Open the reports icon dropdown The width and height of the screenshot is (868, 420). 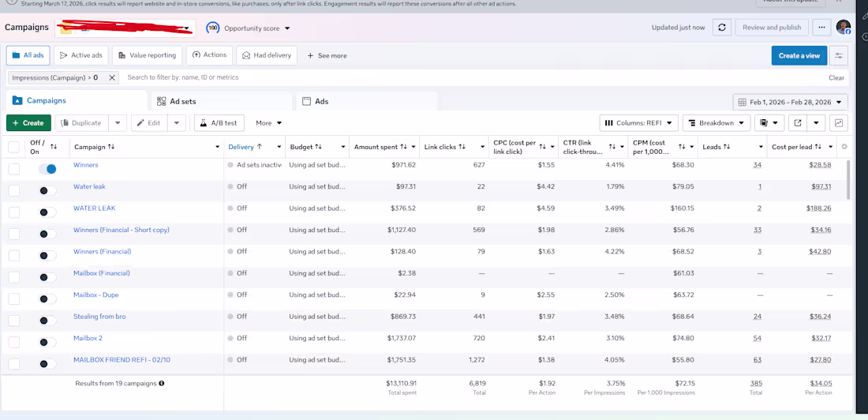(769, 123)
